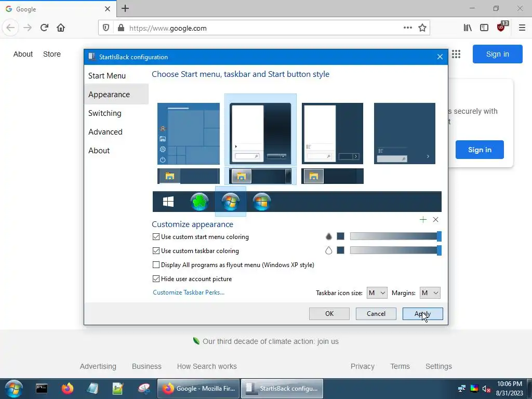Open the Google About link at top
532x399 pixels.
[x=23, y=54]
